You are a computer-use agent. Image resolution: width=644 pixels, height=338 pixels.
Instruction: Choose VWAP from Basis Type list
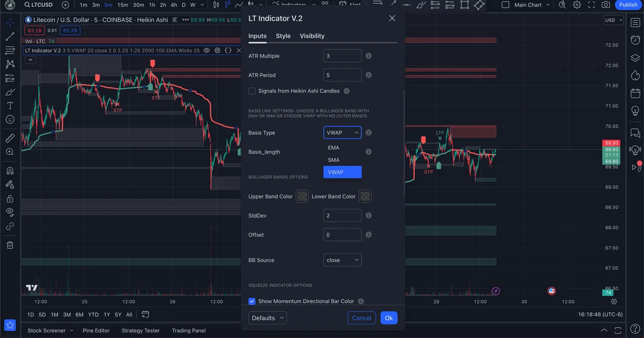point(342,172)
